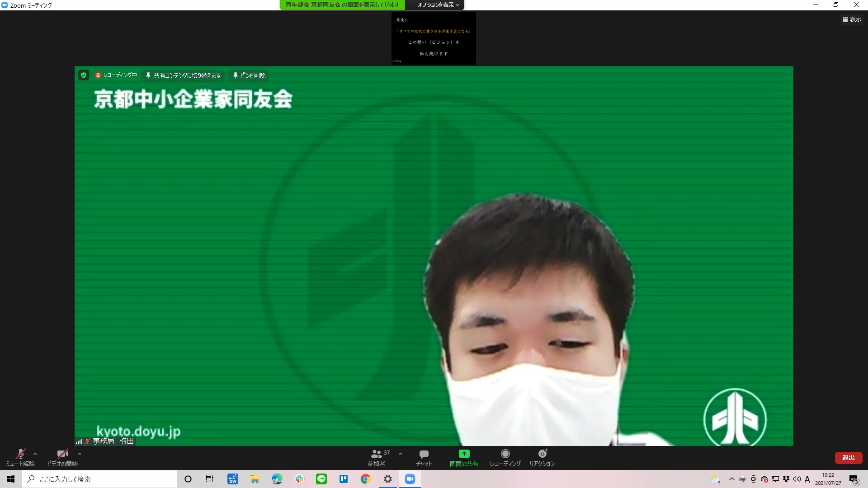Select the shared screen thumbnail at top
The width and height of the screenshot is (868, 488).
click(x=434, y=38)
